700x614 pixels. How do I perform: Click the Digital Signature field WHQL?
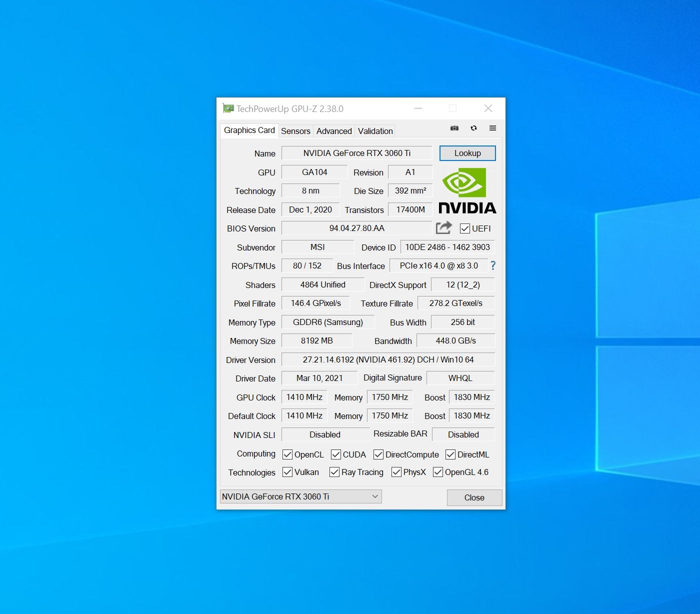[x=460, y=378]
